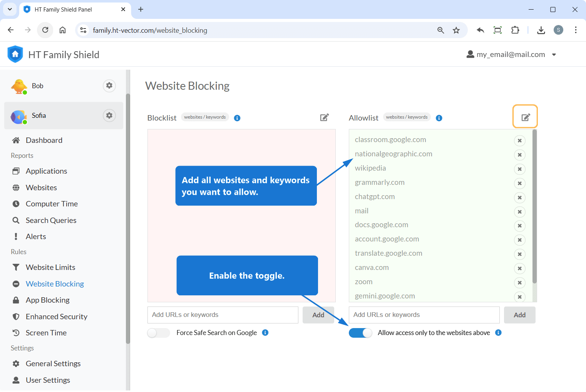Remove canva.com from the Allowlist
The image size is (586, 392).
(x=519, y=268)
